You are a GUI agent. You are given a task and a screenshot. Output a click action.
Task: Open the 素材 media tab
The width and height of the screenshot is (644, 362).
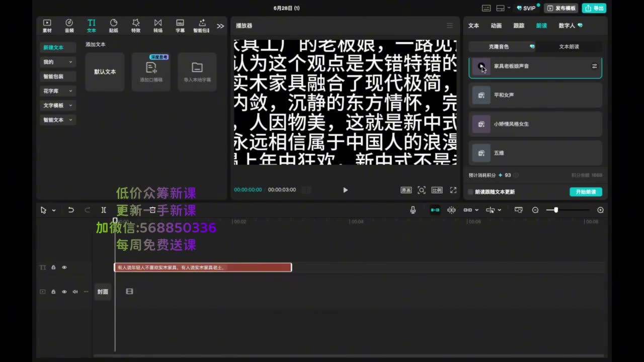coord(47,26)
